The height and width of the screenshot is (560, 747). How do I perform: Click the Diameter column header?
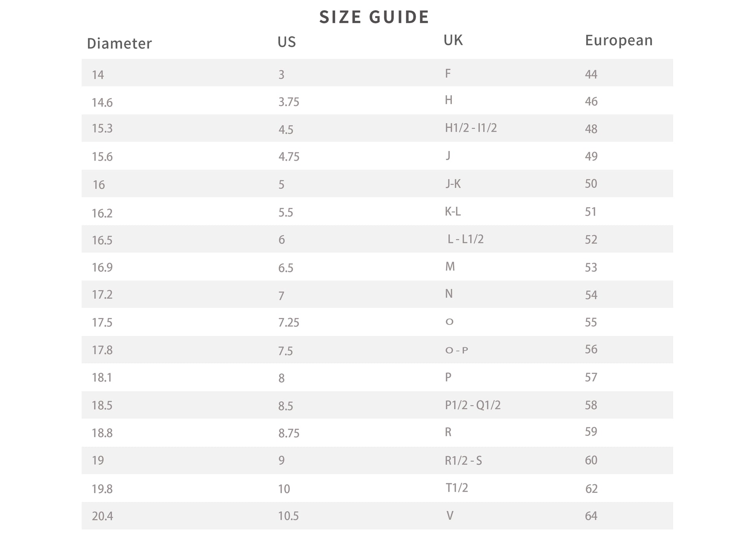coord(119,44)
